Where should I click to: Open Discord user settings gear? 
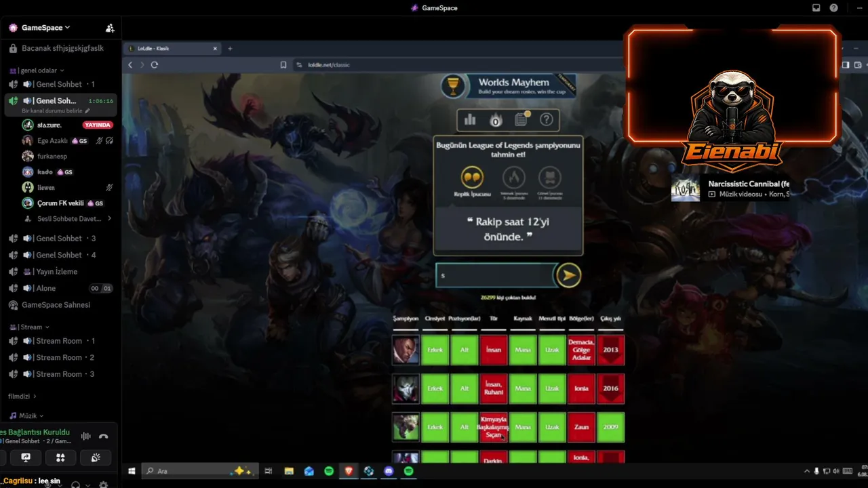(103, 485)
